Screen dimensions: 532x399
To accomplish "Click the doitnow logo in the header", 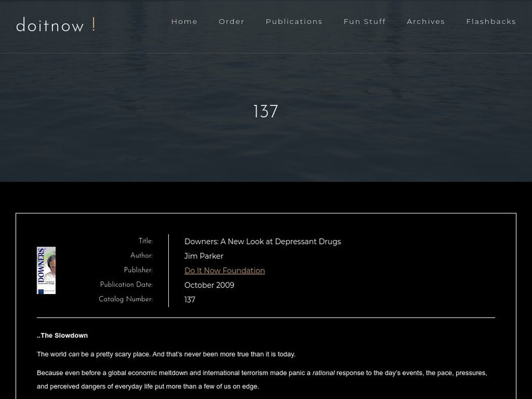I will point(51,26).
